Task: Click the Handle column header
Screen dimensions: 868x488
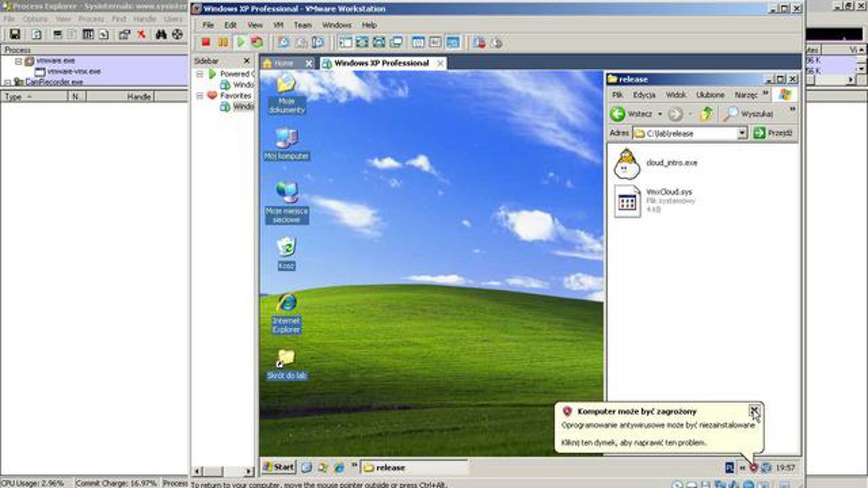Action: 120,97
